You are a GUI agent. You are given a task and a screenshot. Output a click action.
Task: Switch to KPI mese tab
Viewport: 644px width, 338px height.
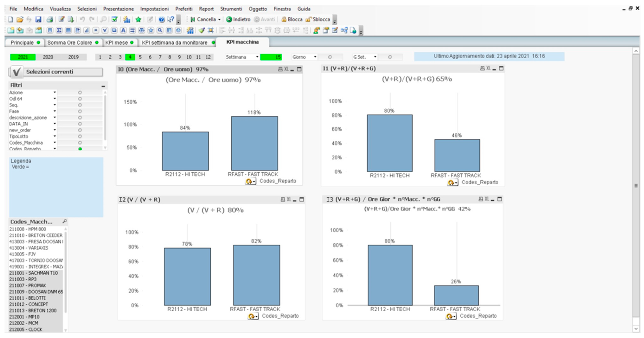116,43
